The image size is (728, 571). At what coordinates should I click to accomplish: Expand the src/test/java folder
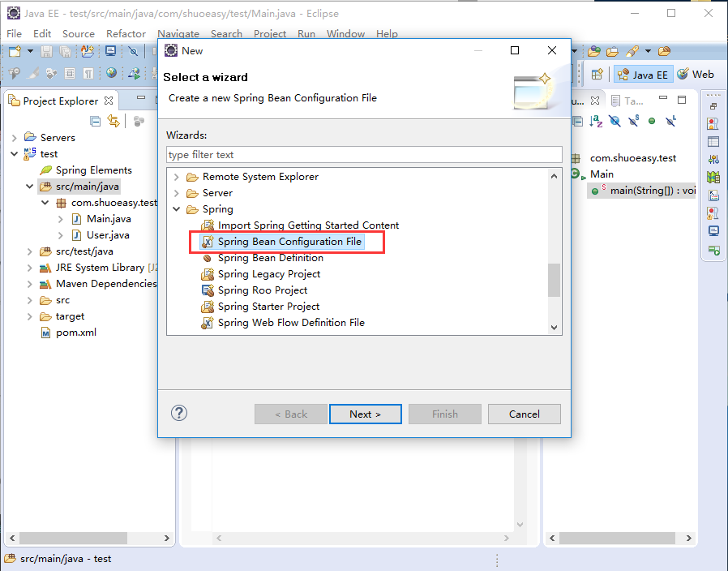coord(30,251)
